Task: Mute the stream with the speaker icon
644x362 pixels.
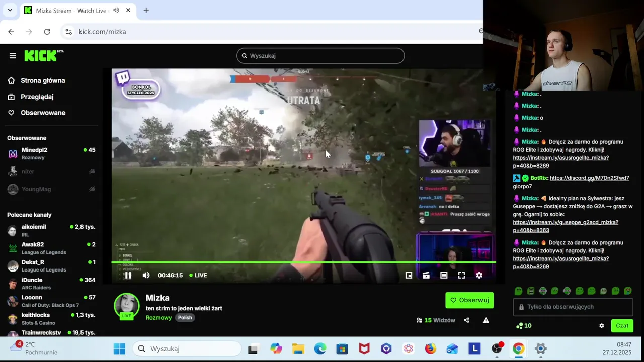Action: click(146, 275)
